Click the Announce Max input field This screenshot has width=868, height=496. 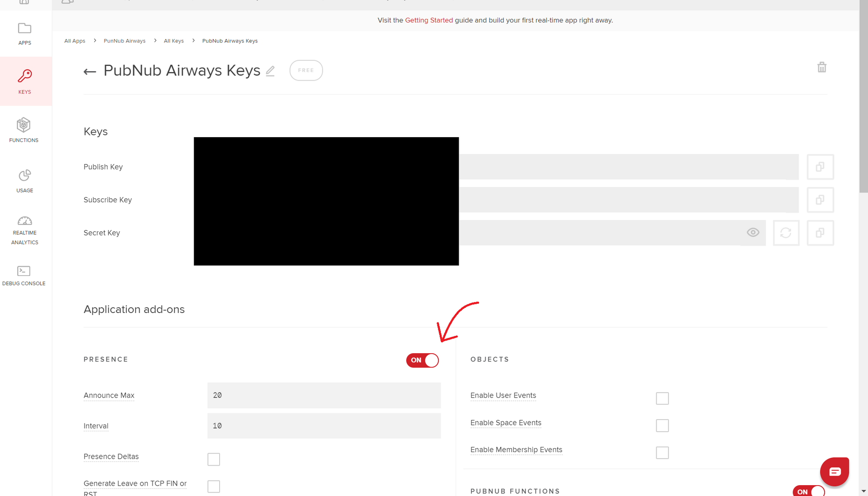324,395
